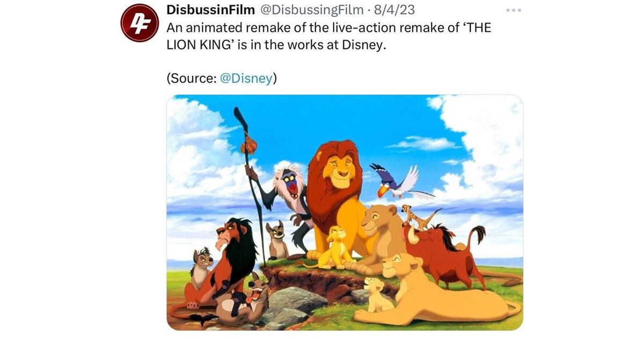Click the tweet text about the animated remake
644x340 pixels.
pyautogui.click(x=328, y=37)
